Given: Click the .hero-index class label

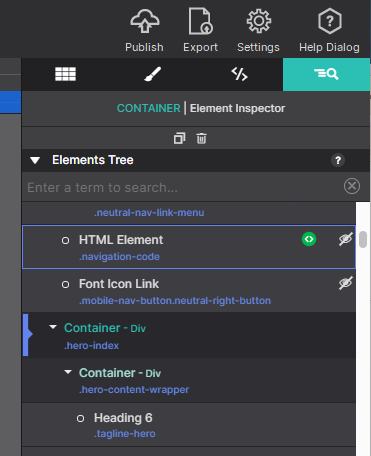Looking at the screenshot, I should point(91,346).
